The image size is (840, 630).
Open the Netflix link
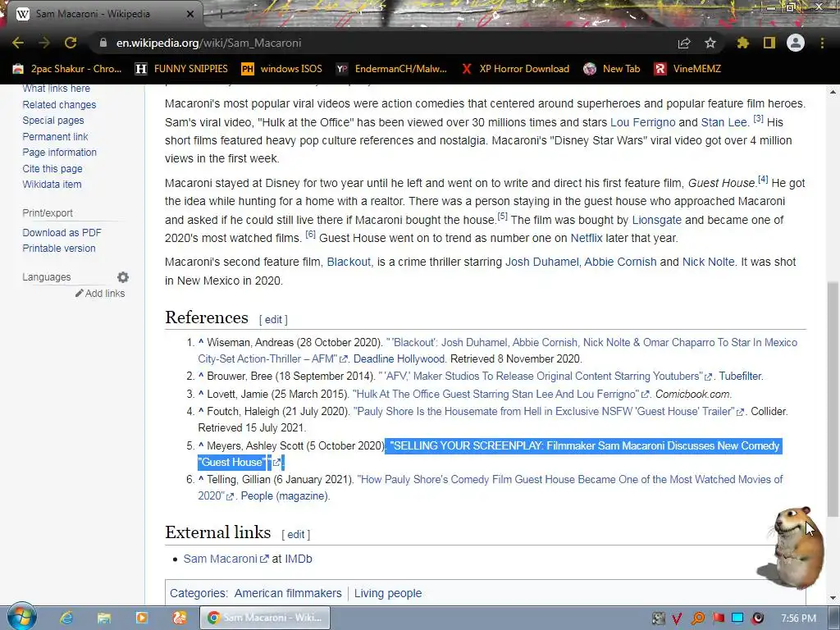click(586, 238)
